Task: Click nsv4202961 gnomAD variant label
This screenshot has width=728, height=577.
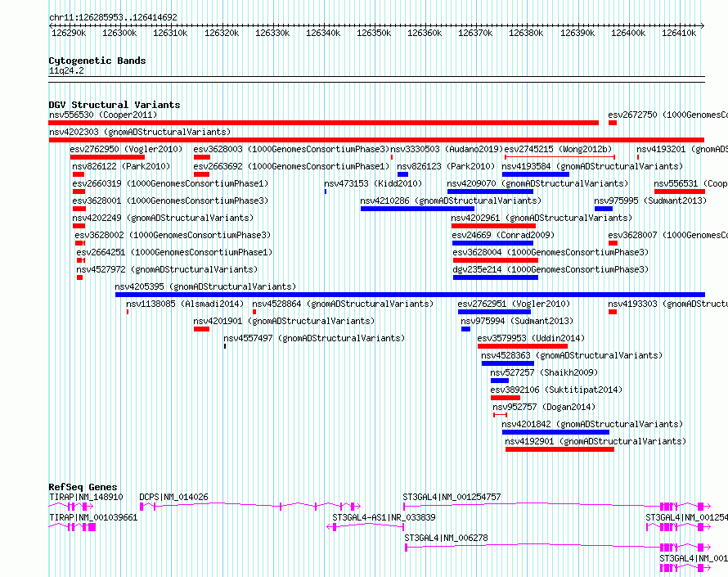Action: (x=542, y=218)
